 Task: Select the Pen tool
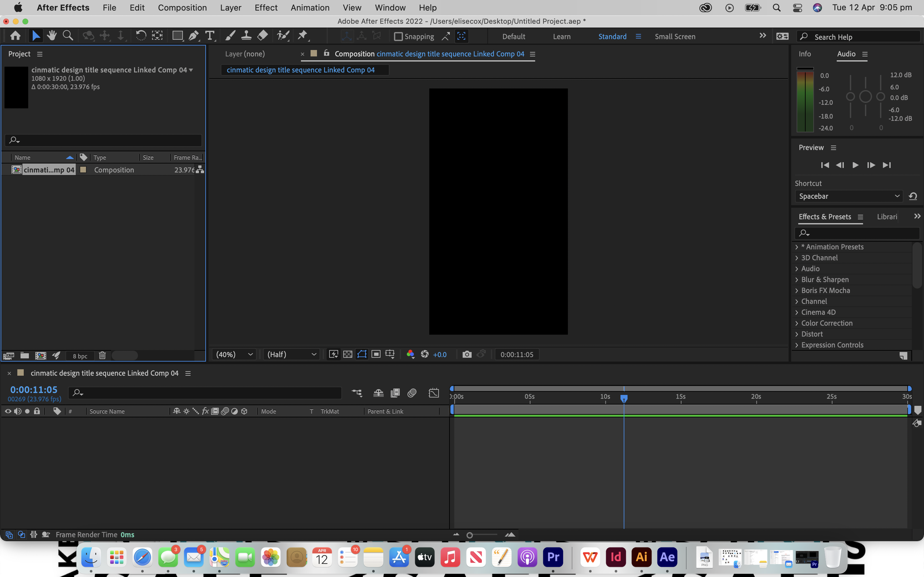pyautogui.click(x=194, y=36)
